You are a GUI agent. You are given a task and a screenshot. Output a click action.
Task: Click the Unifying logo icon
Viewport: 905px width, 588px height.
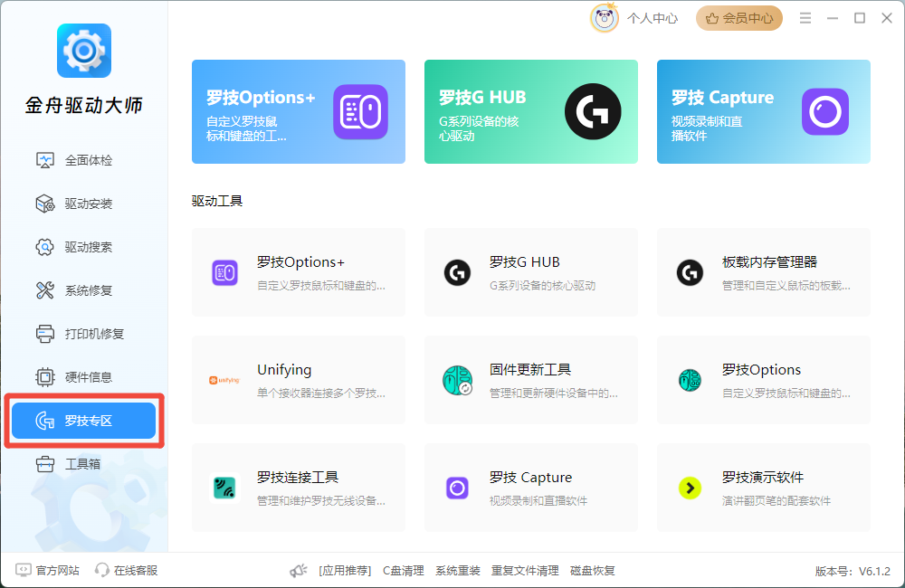pos(224,380)
